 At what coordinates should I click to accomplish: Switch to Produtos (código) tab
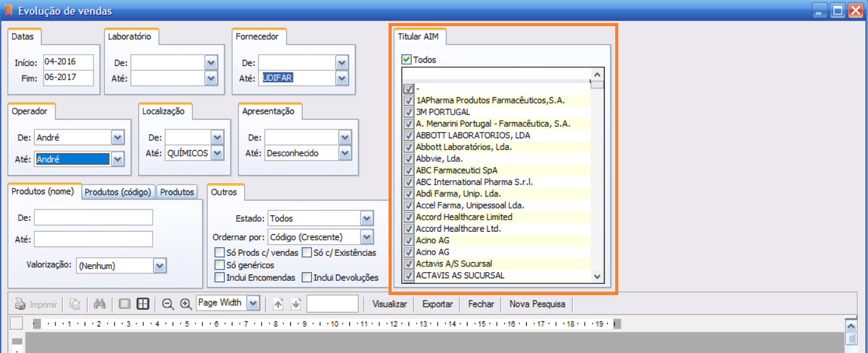pos(118,192)
